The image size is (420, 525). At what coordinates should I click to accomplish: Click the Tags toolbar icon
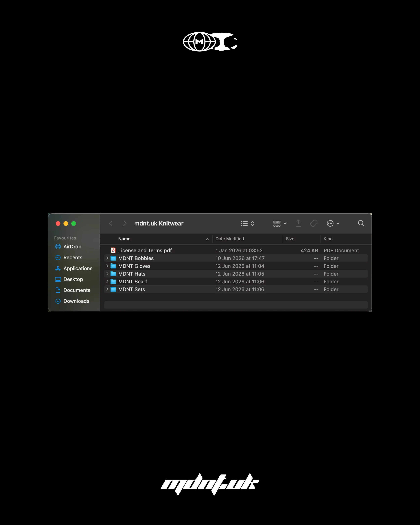(314, 224)
